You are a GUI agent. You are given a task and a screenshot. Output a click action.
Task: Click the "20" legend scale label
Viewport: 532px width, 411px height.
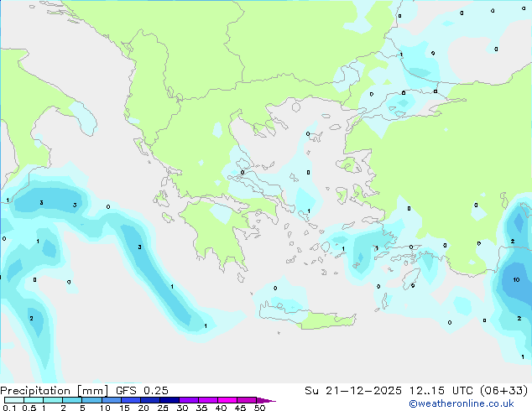tap(143, 408)
